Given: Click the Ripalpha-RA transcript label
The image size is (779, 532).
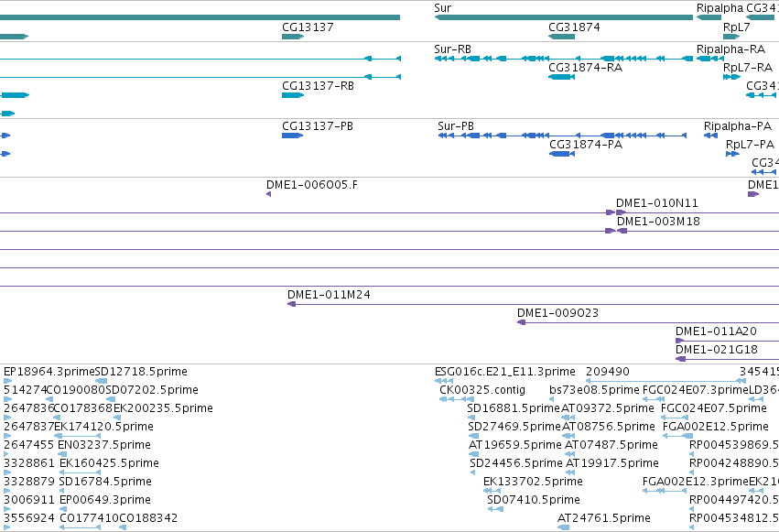Looking at the screenshot, I should click(x=730, y=49).
